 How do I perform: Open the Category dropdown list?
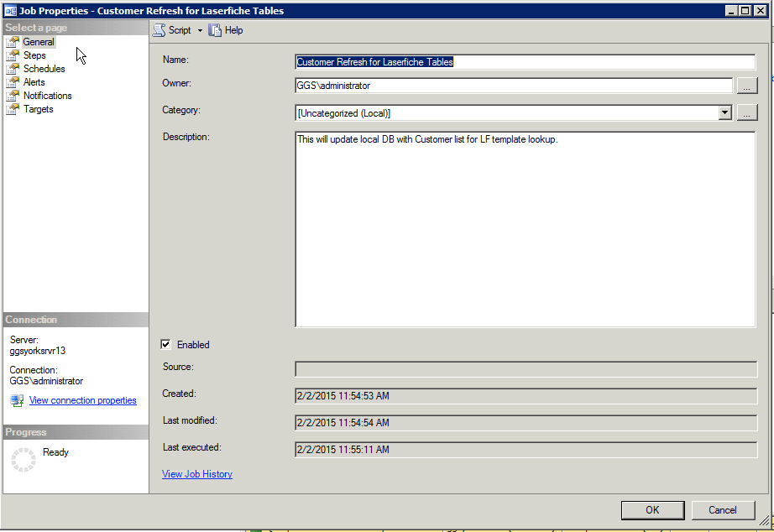click(724, 113)
